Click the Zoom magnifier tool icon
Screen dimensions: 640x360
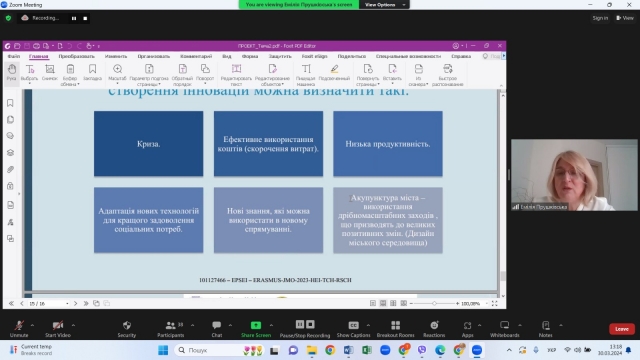[x=118, y=69]
